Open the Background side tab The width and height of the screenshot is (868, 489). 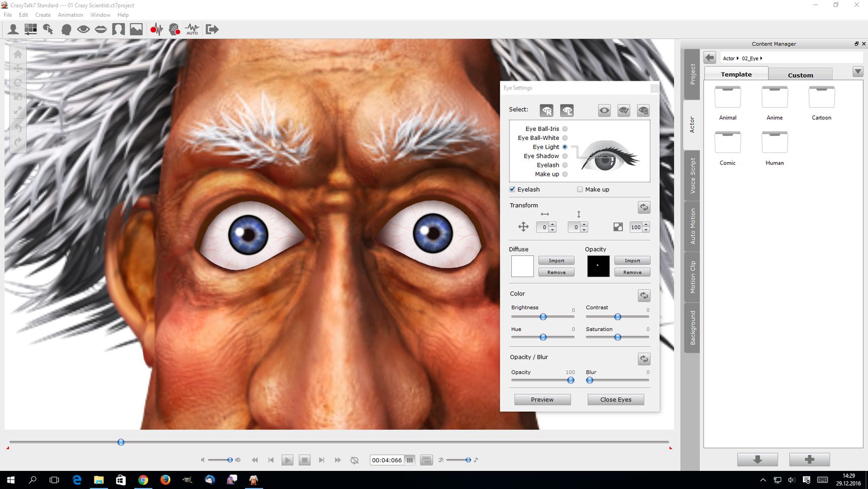692,327
